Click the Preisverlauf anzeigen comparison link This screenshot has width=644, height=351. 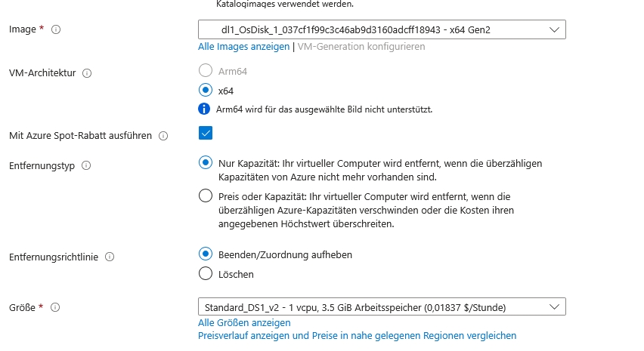point(357,335)
